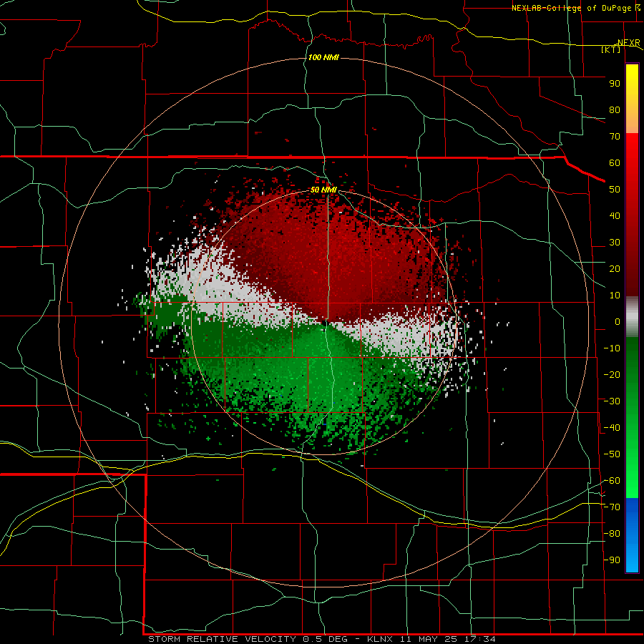Click the -40 value on velocity scale
Image resolution: width=644 pixels, height=644 pixels.
pyautogui.click(x=612, y=428)
